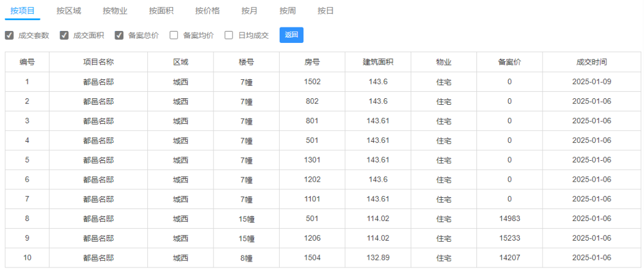Select the row with date 2025-01-09

[323, 82]
